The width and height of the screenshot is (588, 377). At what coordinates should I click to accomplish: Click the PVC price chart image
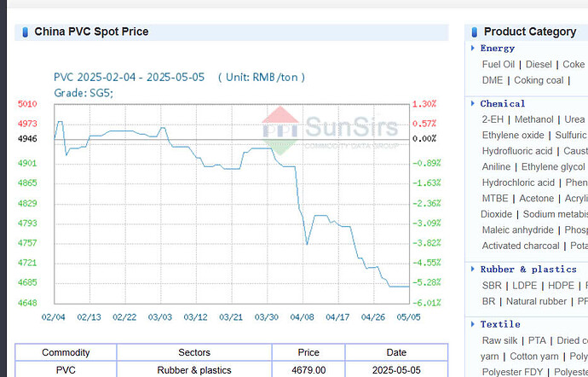coord(231,195)
